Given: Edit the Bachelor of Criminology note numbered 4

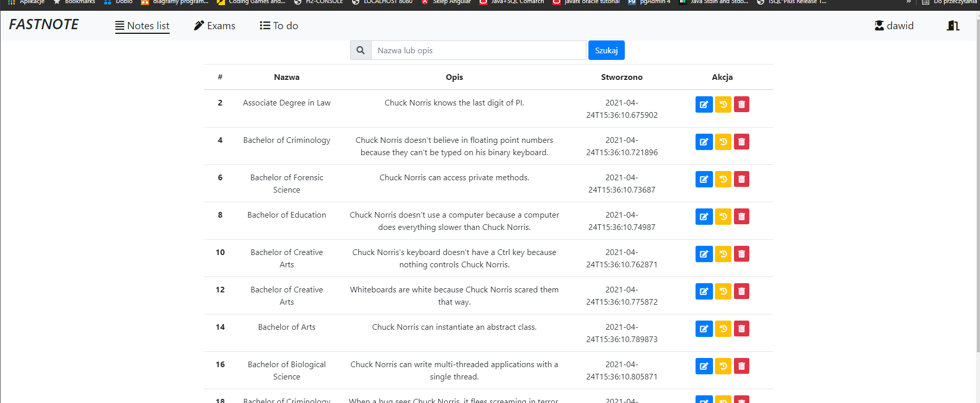Looking at the screenshot, I should (704, 142).
